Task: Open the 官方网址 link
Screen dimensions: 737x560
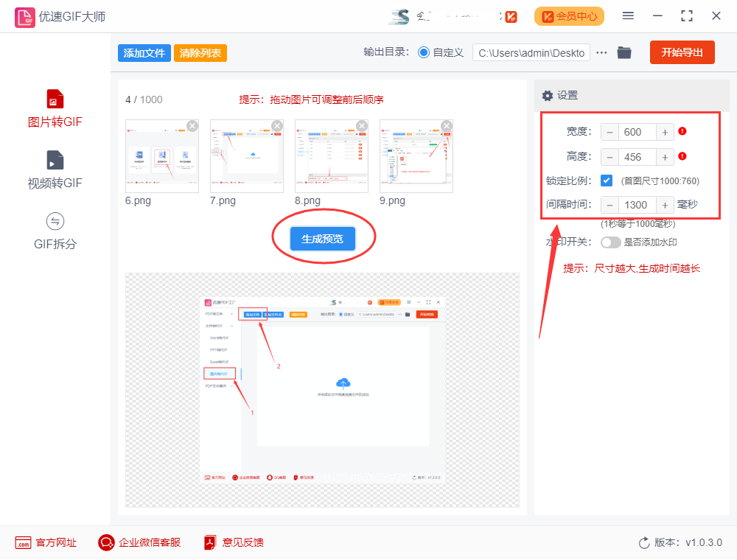Action: (x=46, y=542)
